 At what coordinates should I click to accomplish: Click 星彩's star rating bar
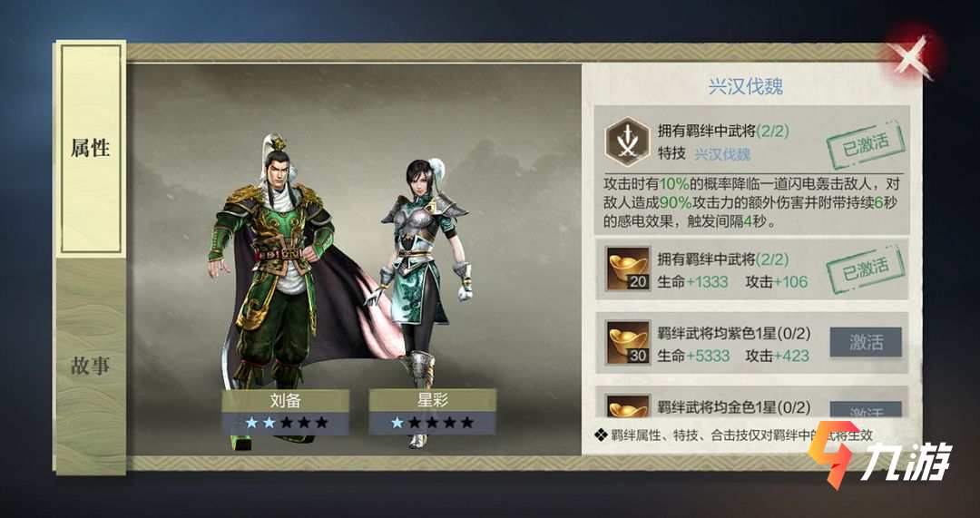[x=433, y=423]
